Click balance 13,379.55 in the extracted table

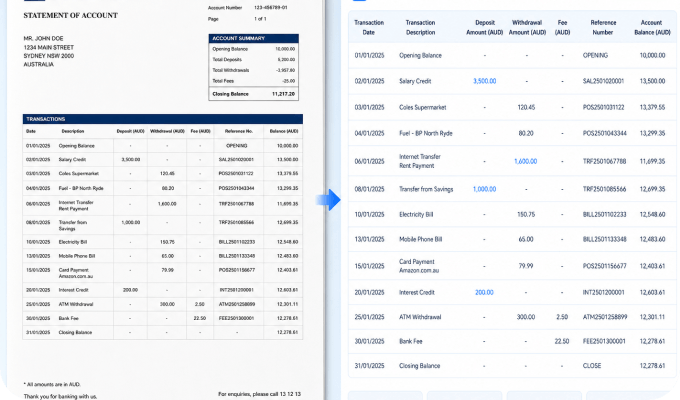point(652,107)
